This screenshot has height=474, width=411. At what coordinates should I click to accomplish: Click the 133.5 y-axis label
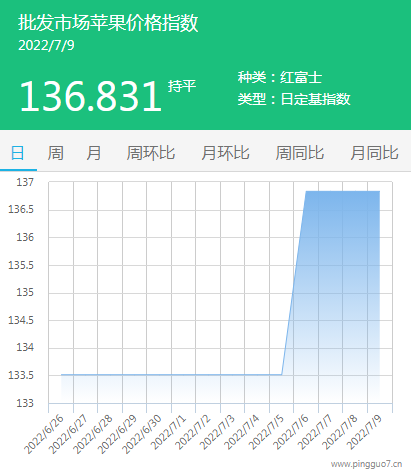21,376
